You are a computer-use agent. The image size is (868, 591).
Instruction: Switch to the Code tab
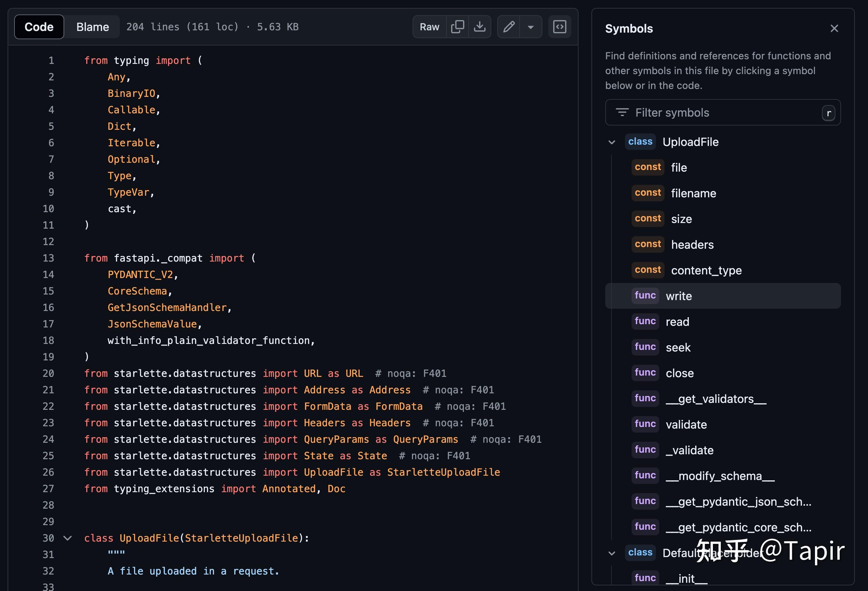coord(39,27)
